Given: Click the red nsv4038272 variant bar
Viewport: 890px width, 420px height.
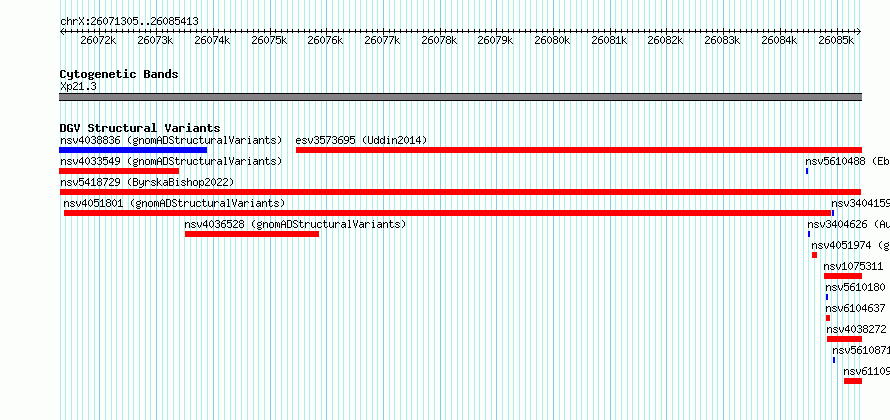Looking at the screenshot, I should (x=845, y=339).
